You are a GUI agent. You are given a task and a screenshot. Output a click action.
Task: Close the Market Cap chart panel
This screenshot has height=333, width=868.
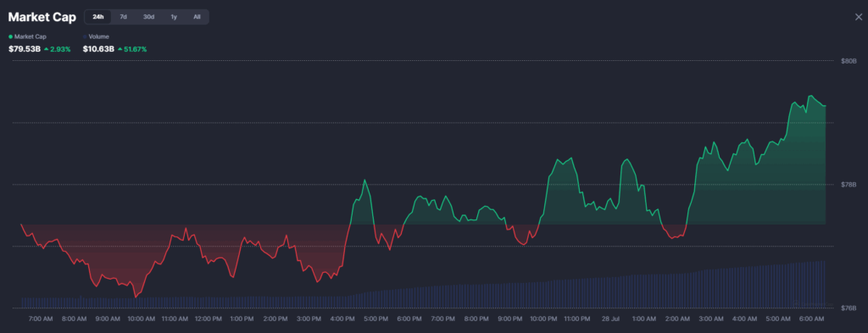(x=859, y=17)
